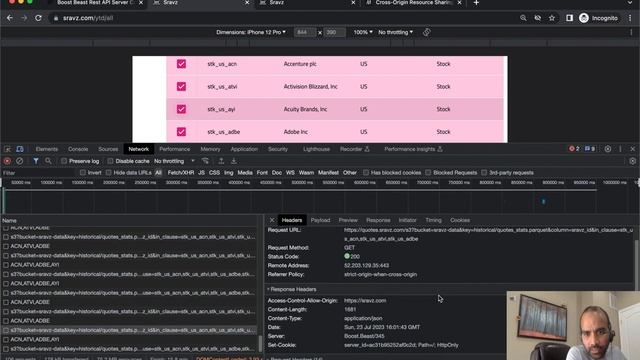Filter requests by WS type
Viewport: 640px width, 360px height.
click(x=290, y=173)
